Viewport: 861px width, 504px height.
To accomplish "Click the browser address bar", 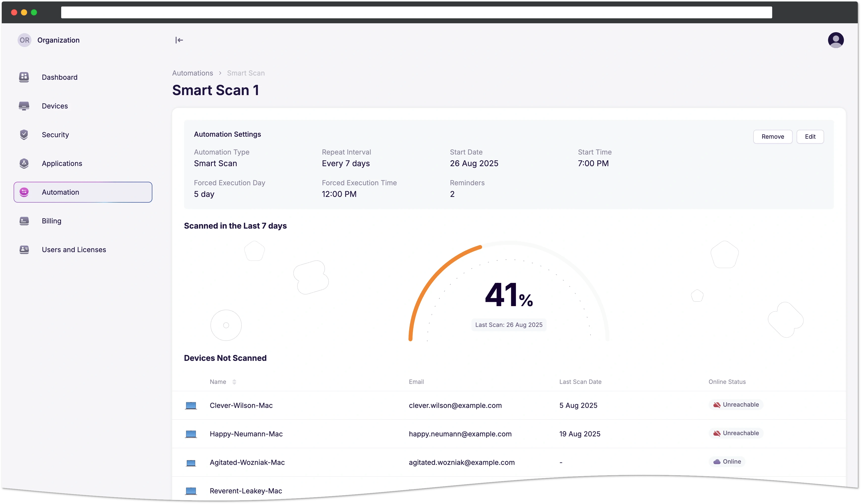I will [x=416, y=12].
